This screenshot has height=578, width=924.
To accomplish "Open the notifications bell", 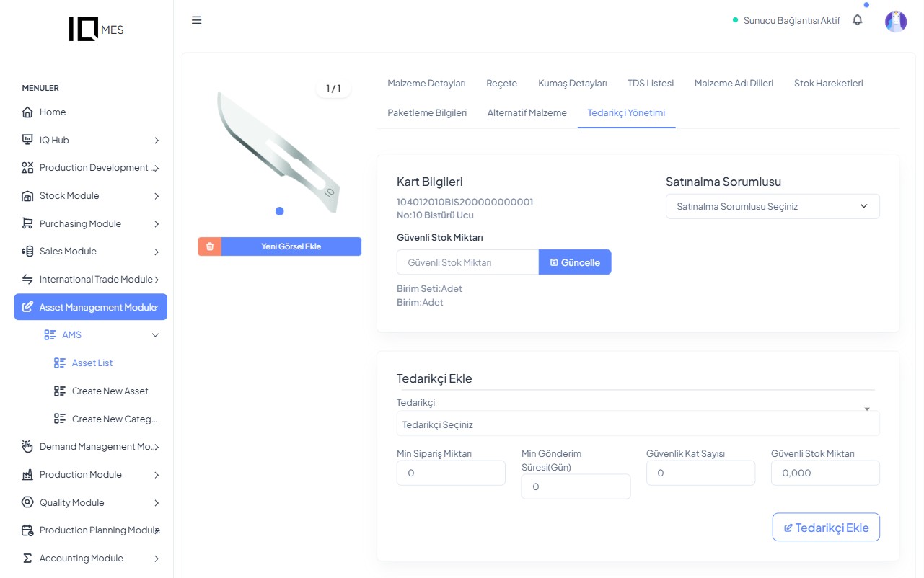I will pyautogui.click(x=857, y=20).
